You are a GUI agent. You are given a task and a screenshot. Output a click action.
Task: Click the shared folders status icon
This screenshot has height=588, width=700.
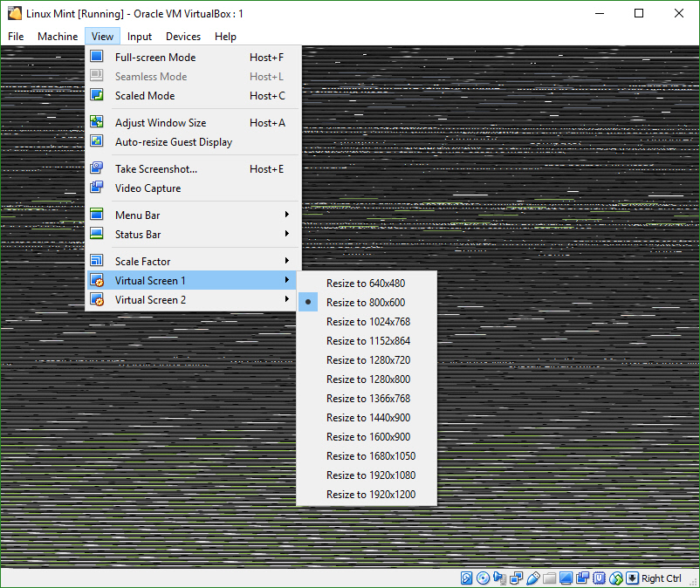(x=549, y=578)
